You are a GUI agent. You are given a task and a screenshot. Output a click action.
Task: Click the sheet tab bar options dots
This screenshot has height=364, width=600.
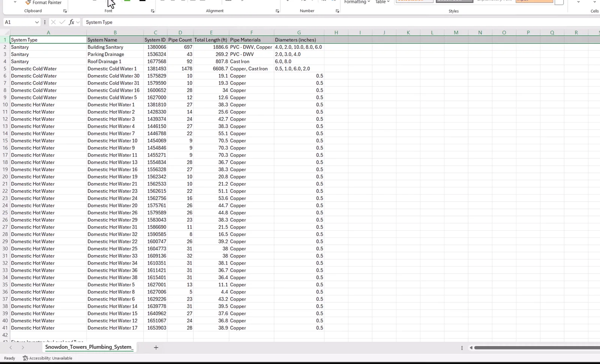pos(462,348)
